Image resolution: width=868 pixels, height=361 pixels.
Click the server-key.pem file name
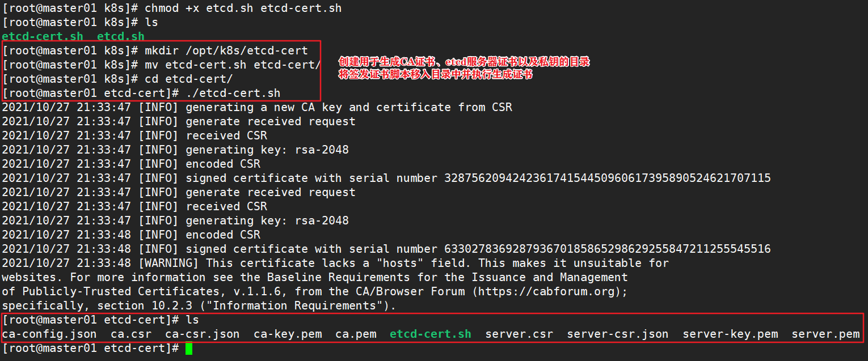pos(730,334)
